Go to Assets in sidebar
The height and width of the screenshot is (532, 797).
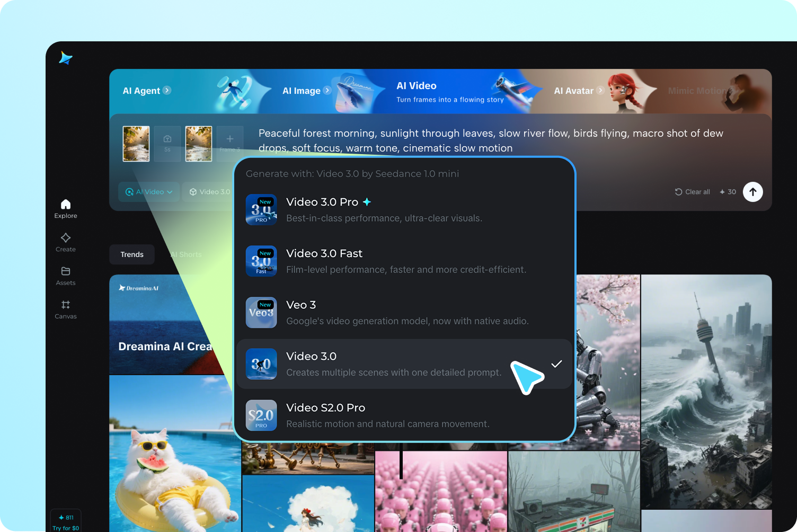click(66, 276)
